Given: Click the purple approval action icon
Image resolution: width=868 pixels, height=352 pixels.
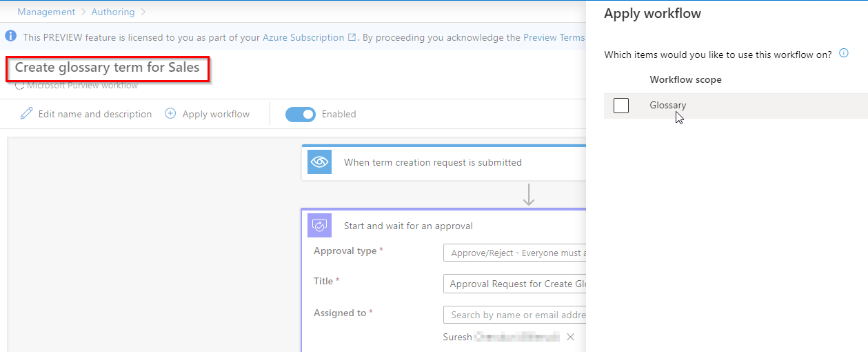Looking at the screenshot, I should [x=319, y=226].
